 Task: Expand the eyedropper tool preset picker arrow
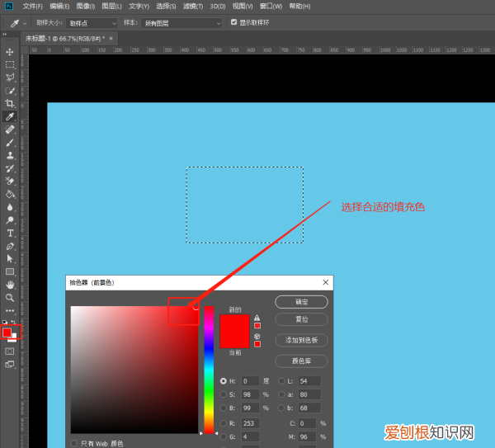[24, 23]
